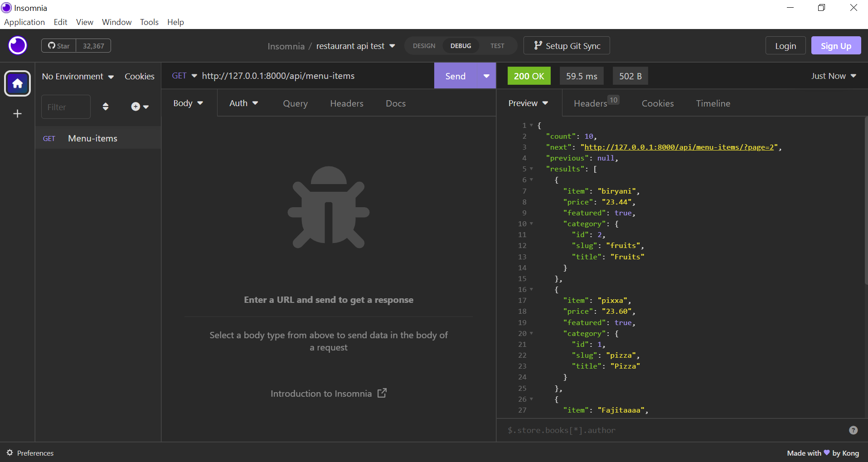Click the Login button
868x462 pixels.
coord(786,46)
